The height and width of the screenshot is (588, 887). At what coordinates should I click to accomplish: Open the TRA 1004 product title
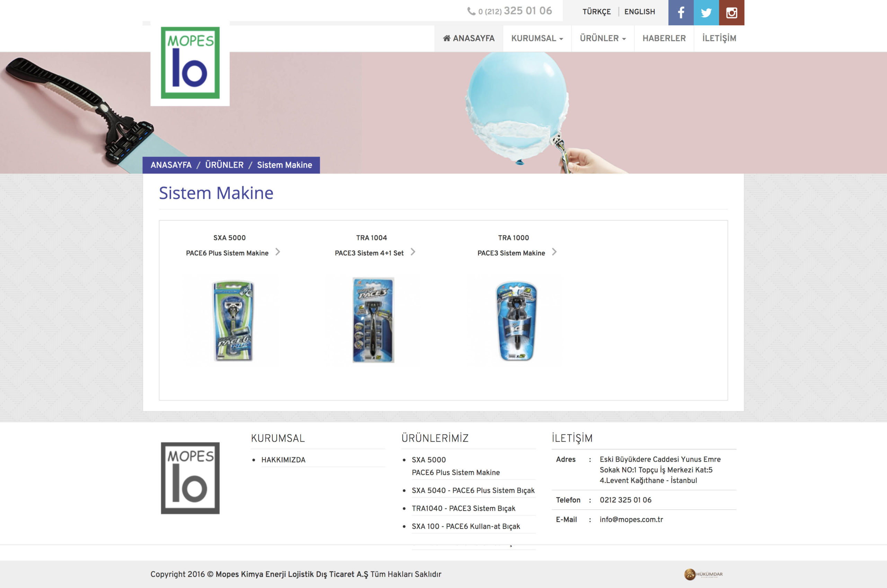(x=371, y=238)
